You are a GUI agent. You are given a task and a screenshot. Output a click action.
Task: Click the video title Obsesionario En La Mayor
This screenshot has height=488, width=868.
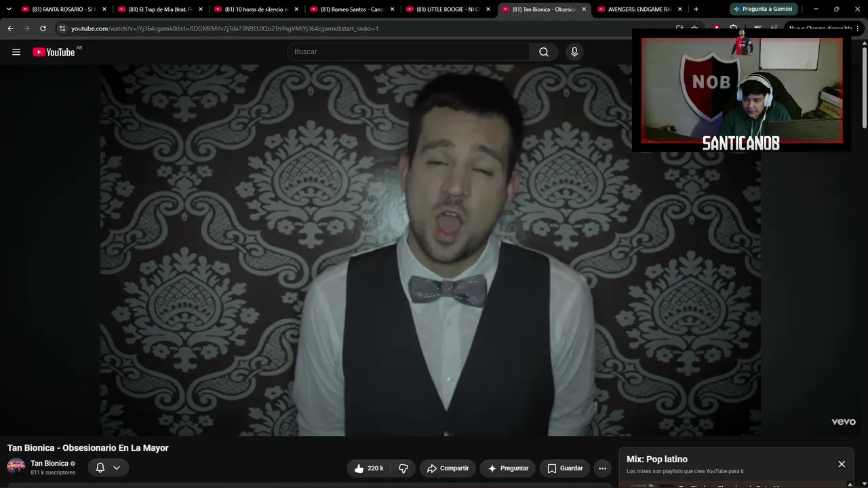tap(87, 448)
